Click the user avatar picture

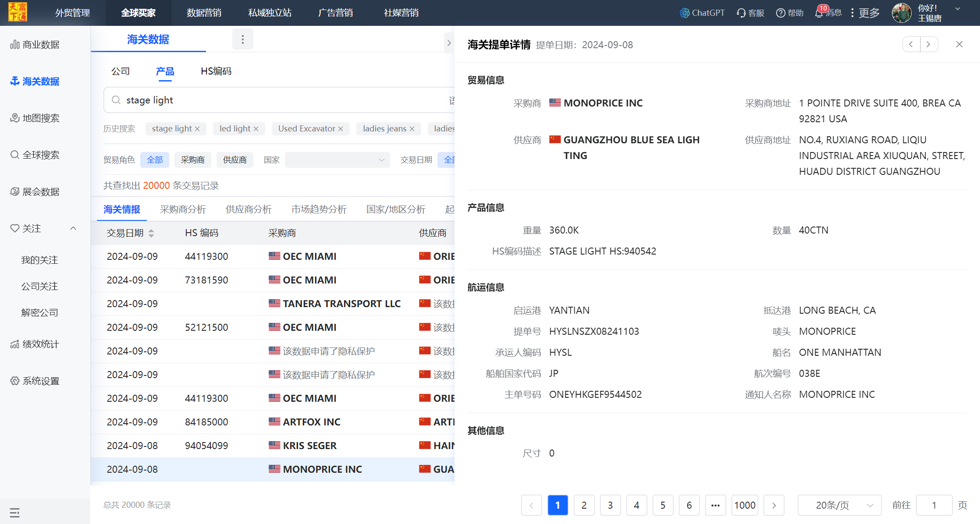pyautogui.click(x=902, y=13)
